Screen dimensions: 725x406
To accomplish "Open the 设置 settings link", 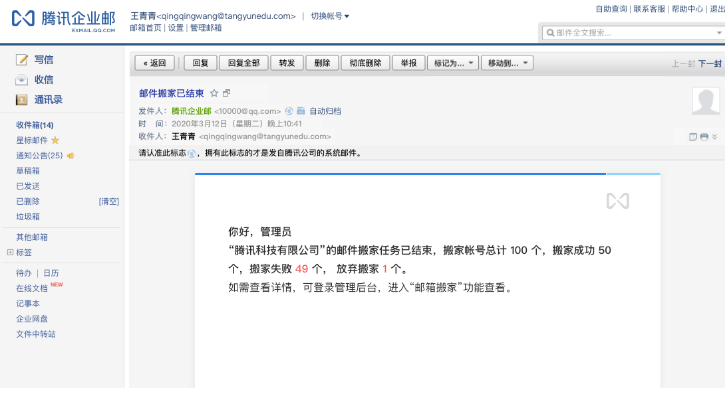I will [176, 28].
